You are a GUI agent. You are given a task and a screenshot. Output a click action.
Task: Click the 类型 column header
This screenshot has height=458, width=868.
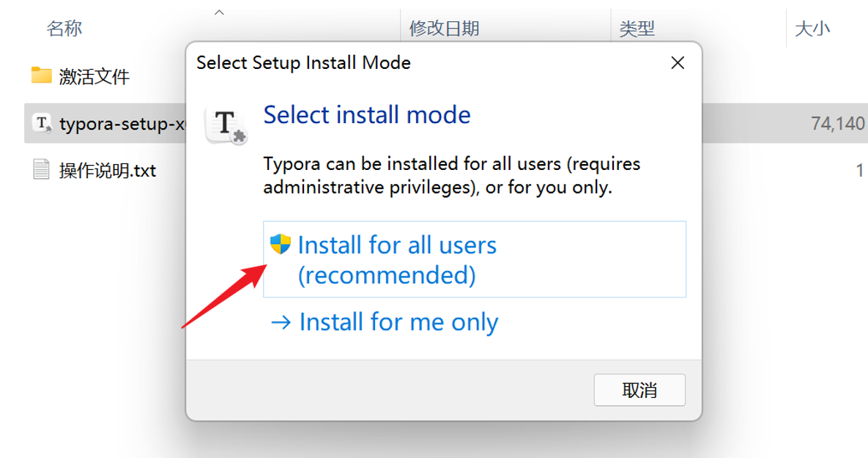[637, 28]
